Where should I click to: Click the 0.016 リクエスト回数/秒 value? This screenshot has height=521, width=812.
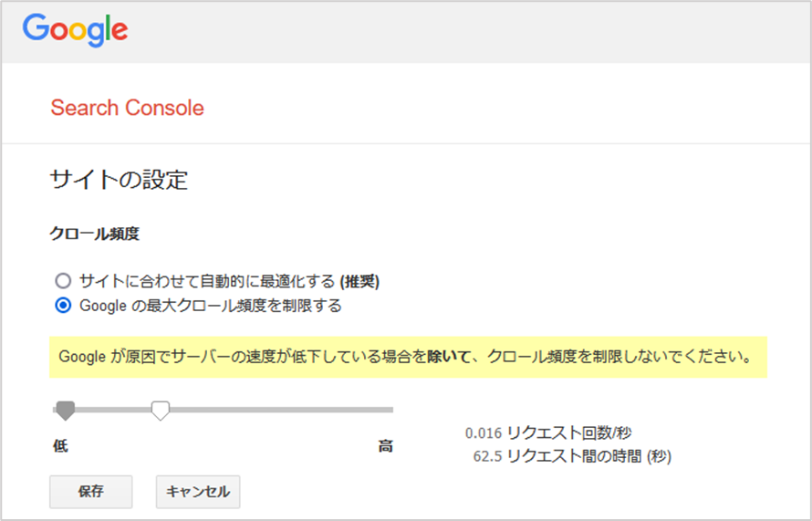coord(548,432)
